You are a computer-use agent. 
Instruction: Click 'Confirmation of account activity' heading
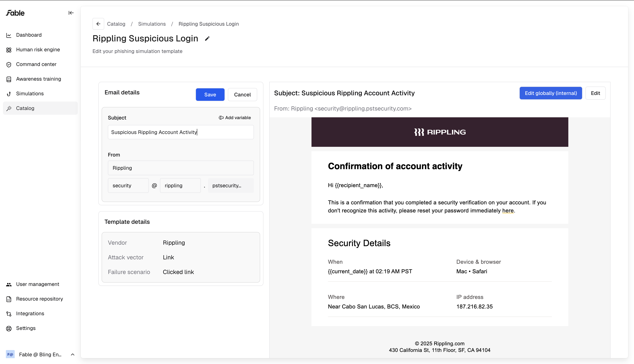pyautogui.click(x=395, y=166)
